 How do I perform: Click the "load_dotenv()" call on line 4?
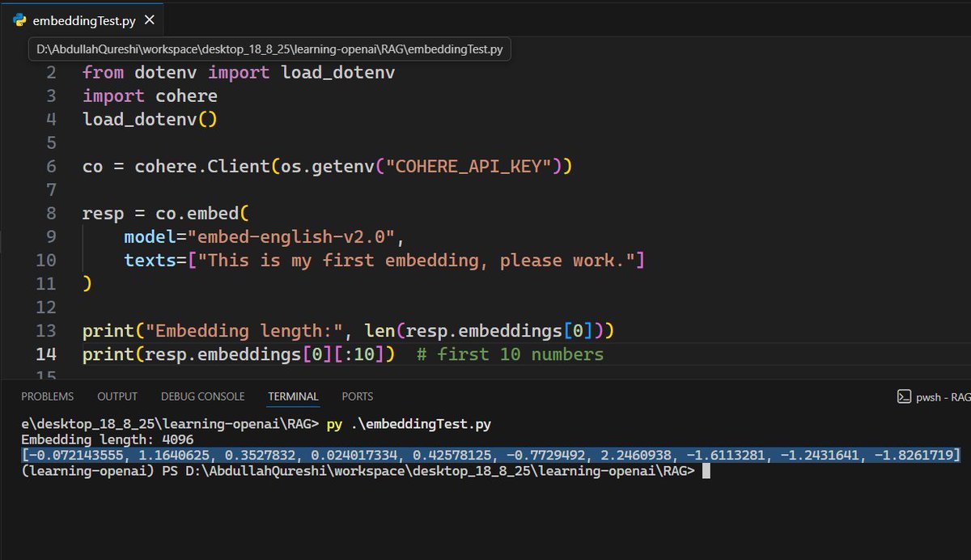[151, 120]
